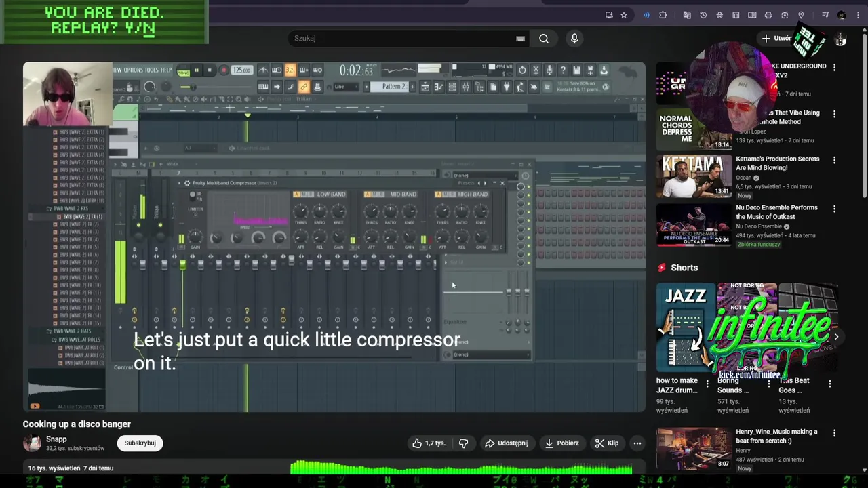Open options for Nu Deco Ensemble video
Viewport: 868px width, 488px height.
[x=834, y=209]
